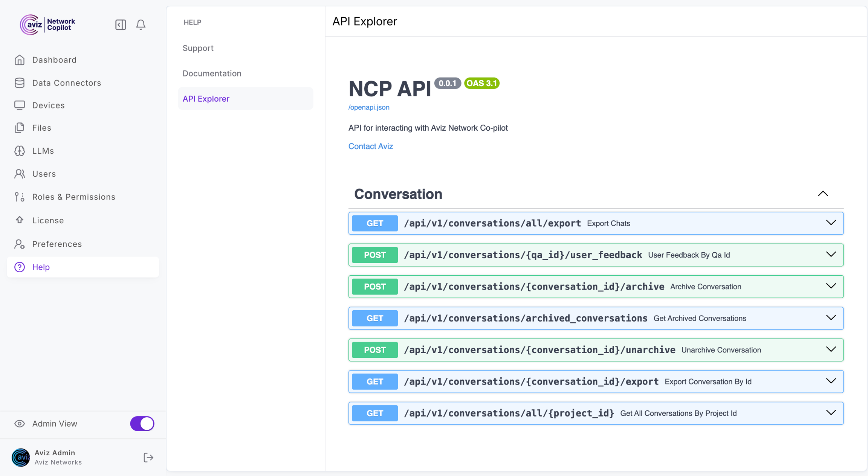Expand the Export Chats GET endpoint

[x=831, y=223]
